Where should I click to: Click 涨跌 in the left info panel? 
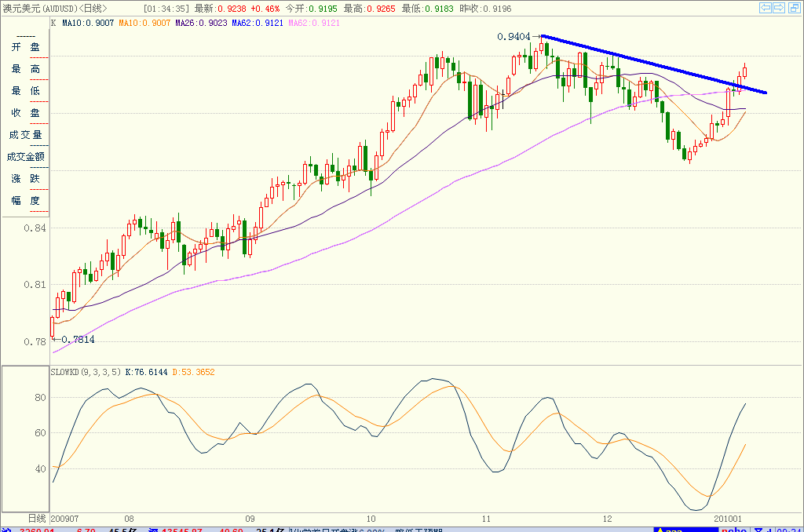pos(26,179)
